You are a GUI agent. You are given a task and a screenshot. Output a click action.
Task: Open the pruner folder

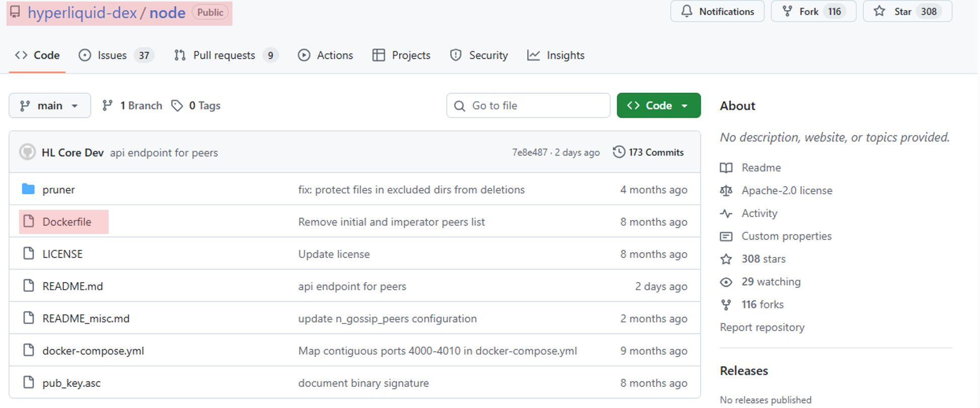coord(58,190)
